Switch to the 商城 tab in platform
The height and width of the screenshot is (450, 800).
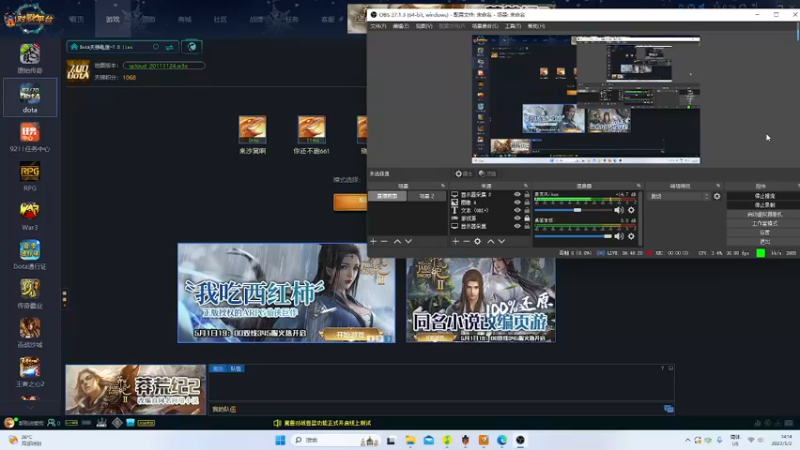[185, 19]
